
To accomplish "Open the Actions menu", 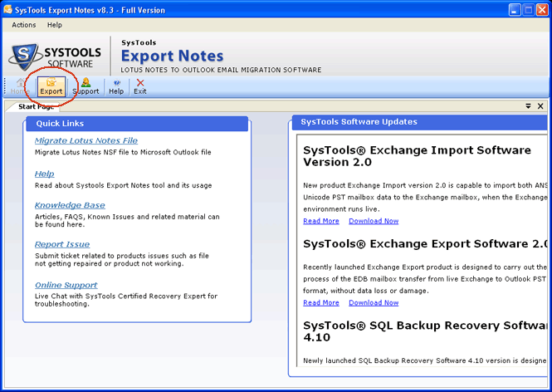I will click(24, 25).
